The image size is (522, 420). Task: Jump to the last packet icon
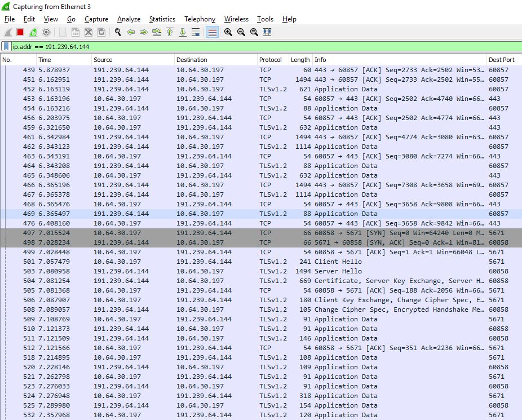tap(183, 32)
